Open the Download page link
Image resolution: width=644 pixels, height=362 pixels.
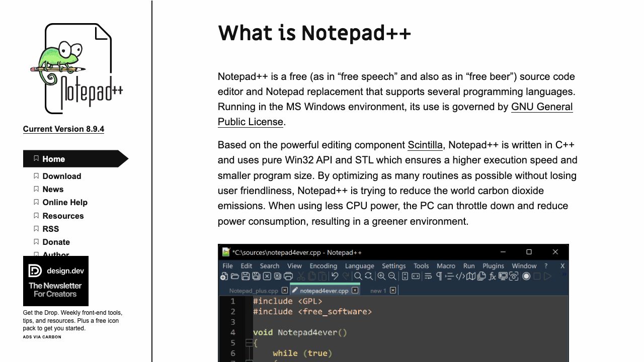[62, 176]
